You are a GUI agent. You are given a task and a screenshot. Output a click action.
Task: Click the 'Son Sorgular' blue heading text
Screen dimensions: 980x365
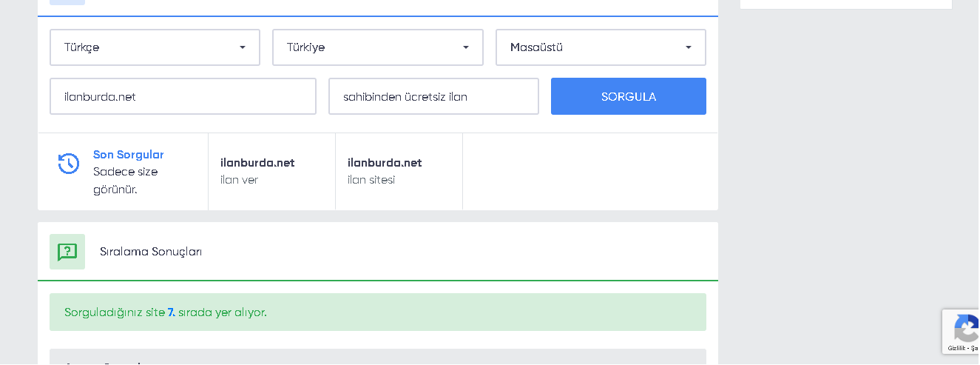[129, 155]
